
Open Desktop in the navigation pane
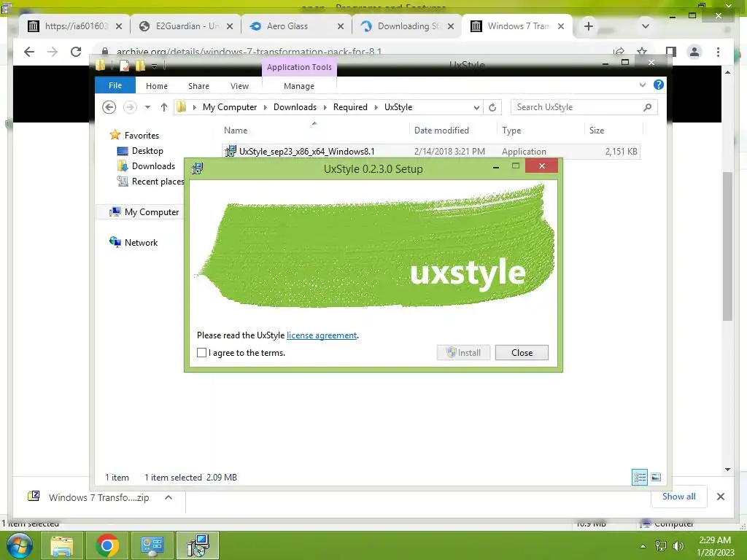click(147, 151)
